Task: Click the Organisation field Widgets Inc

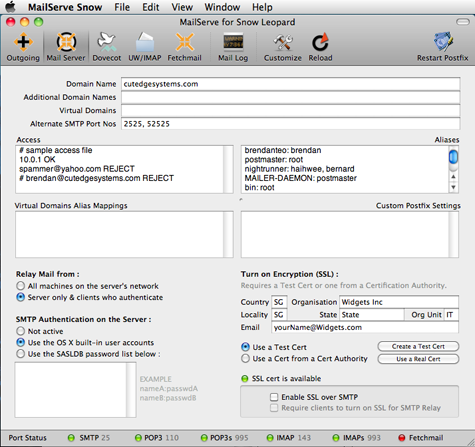Action: (399, 302)
